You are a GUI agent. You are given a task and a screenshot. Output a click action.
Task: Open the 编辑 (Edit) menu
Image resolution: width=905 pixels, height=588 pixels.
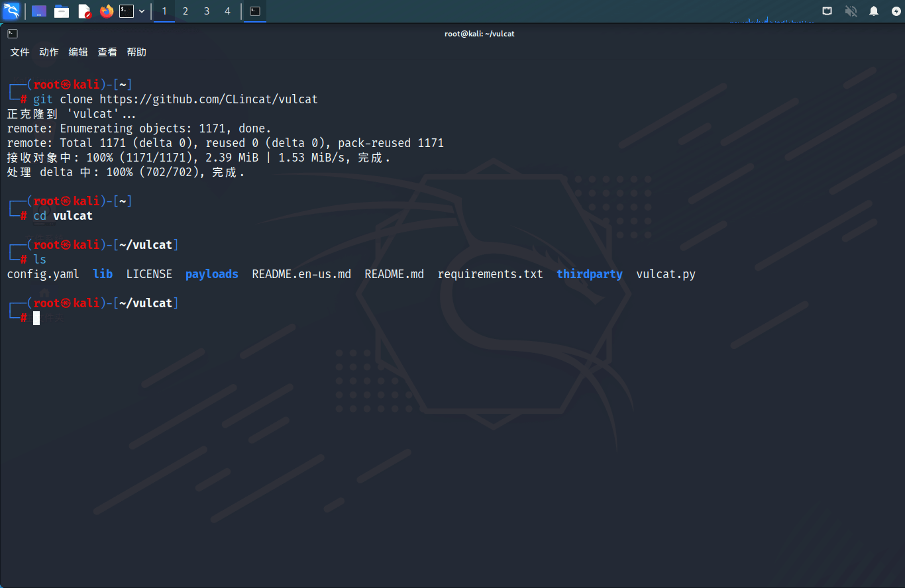coord(78,52)
